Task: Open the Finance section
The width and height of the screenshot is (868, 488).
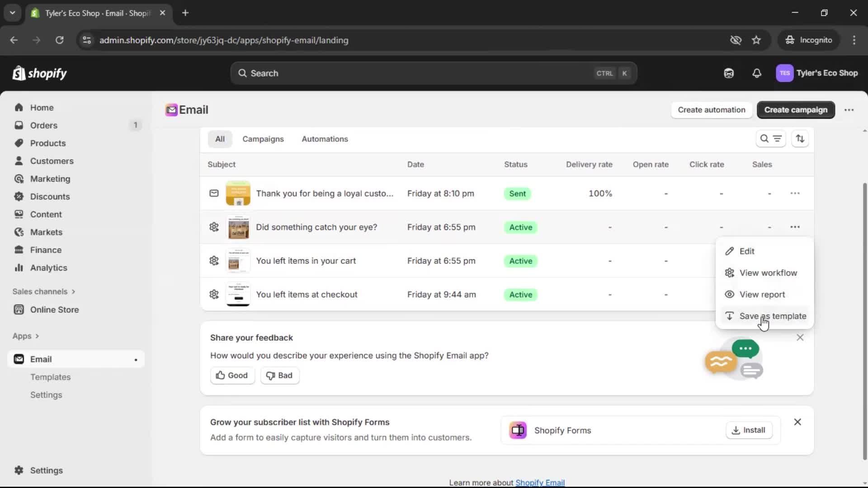Action: 46,250
